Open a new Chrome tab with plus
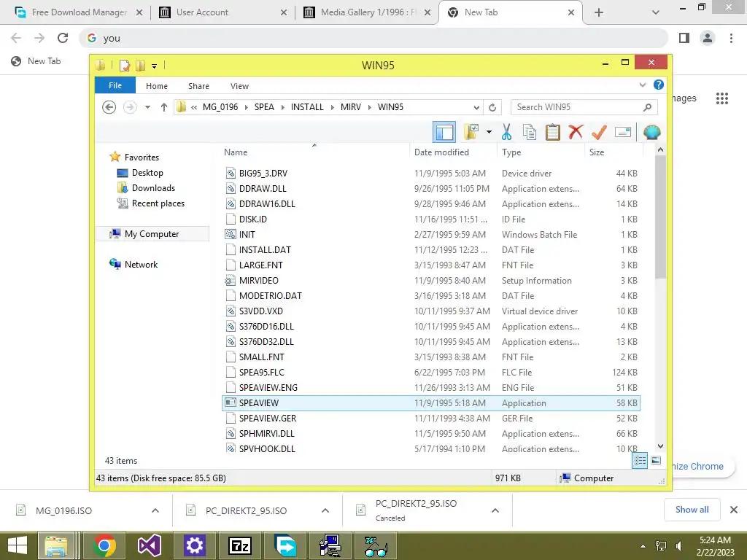 (x=599, y=12)
